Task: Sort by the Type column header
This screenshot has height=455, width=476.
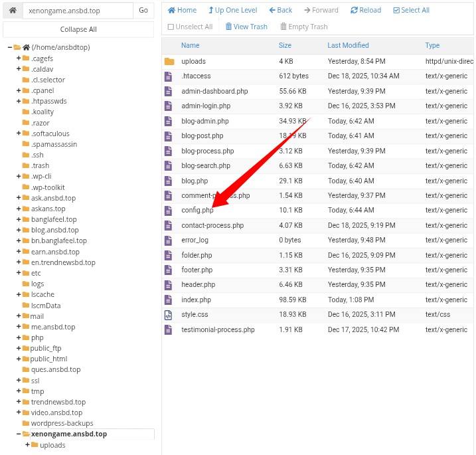Action: (x=432, y=45)
